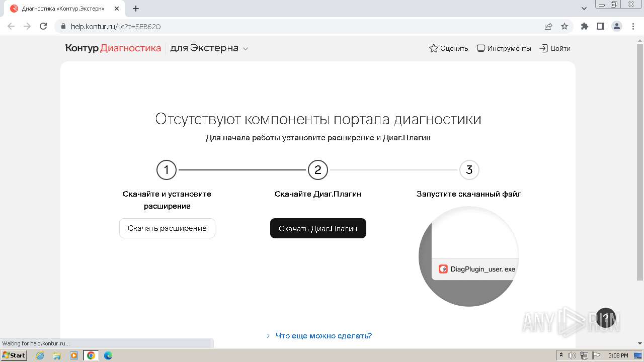Open Инструменты in the header
644x362 pixels.
coord(504,48)
